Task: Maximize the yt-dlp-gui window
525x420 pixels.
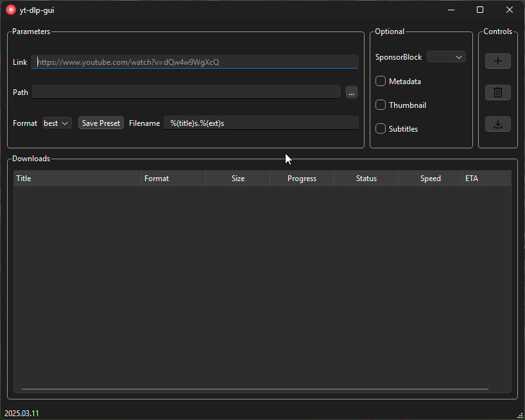Action: pyautogui.click(x=480, y=10)
